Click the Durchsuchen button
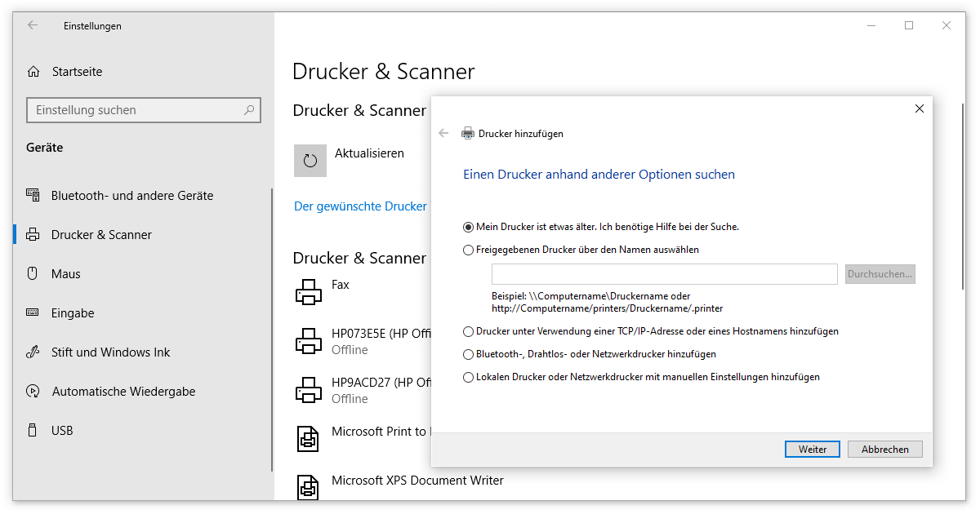Screen dimensions: 980x514 (x=880, y=274)
